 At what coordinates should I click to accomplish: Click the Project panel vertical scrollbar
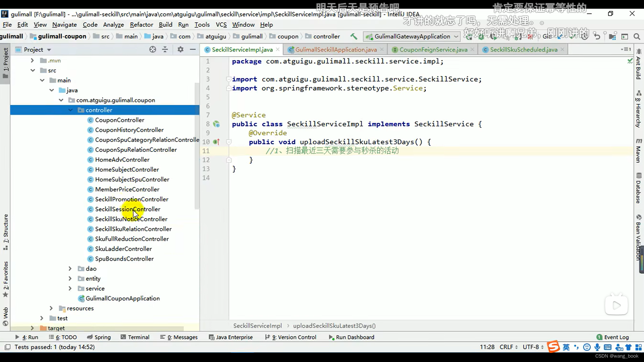[x=197, y=146]
